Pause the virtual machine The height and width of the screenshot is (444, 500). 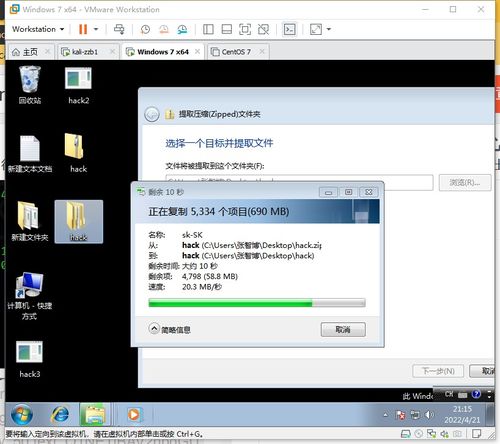click(83, 29)
